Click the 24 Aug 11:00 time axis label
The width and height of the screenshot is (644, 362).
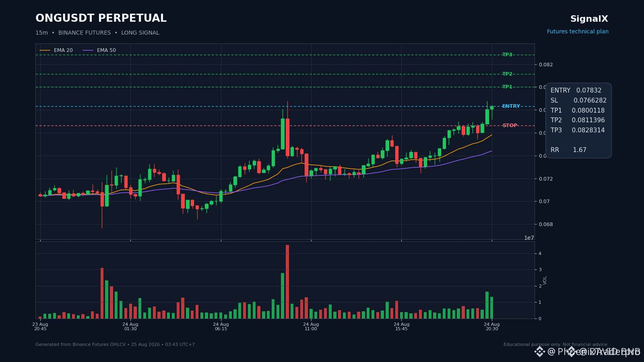(x=311, y=327)
